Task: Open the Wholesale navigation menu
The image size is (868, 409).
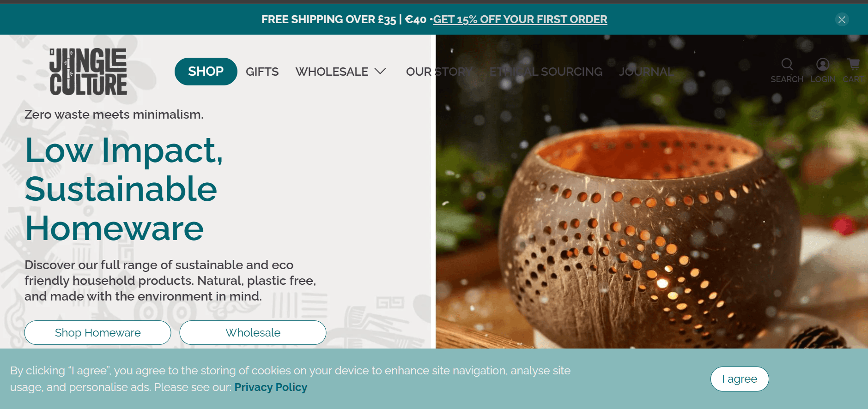Action: (x=332, y=72)
